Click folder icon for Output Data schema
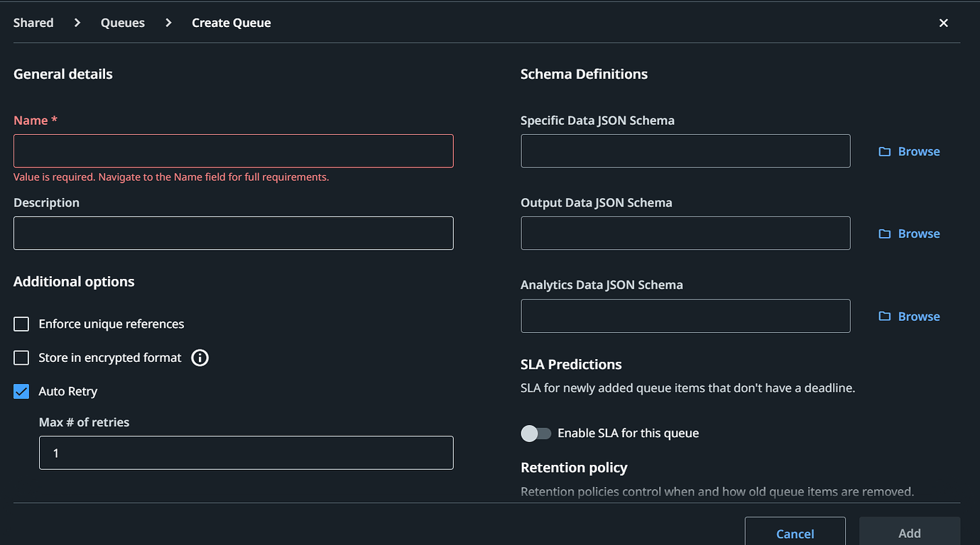 click(x=884, y=234)
